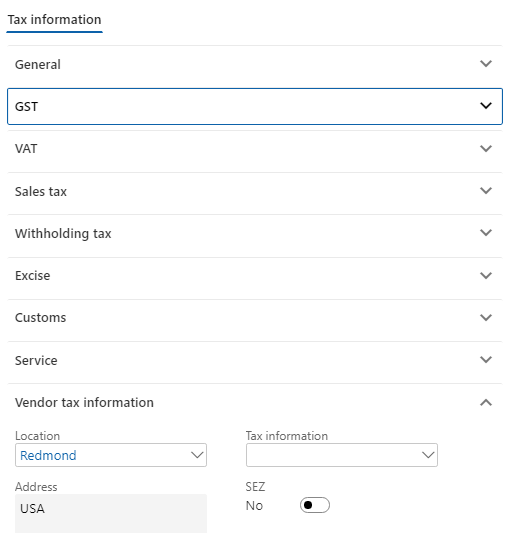
Task: Click the Withholding tax header label
Action: [x=63, y=234]
